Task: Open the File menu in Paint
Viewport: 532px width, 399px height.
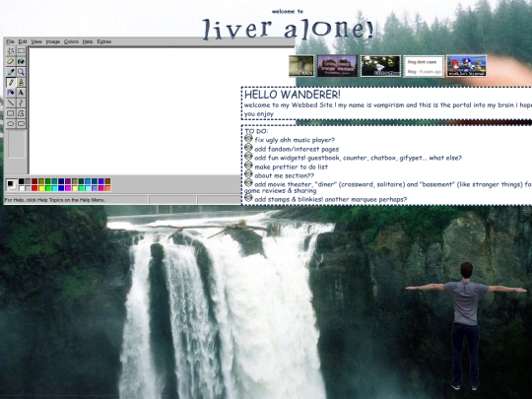Action: click(10, 41)
